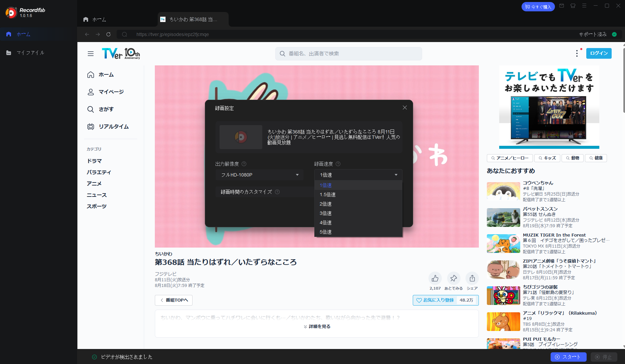
Task: Select the ニュース category
Action: pyautogui.click(x=97, y=195)
